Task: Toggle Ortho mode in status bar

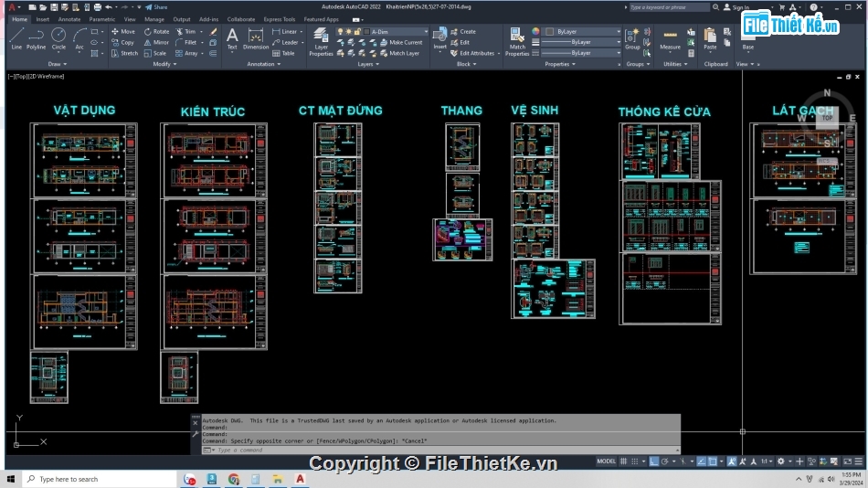Action: pyautogui.click(x=654, y=461)
